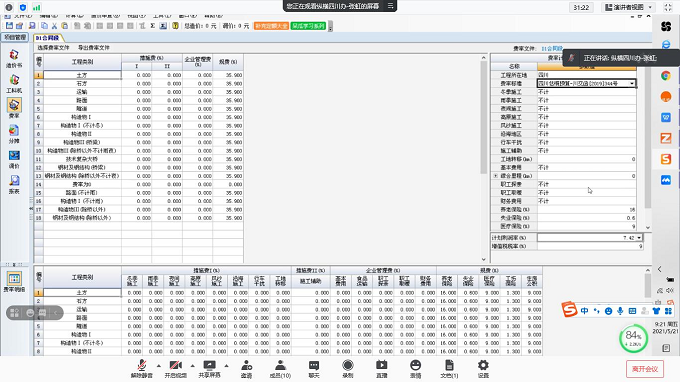Click the 养老保险 (%) value cell
This screenshot has height=382, width=680.
(x=587, y=209)
